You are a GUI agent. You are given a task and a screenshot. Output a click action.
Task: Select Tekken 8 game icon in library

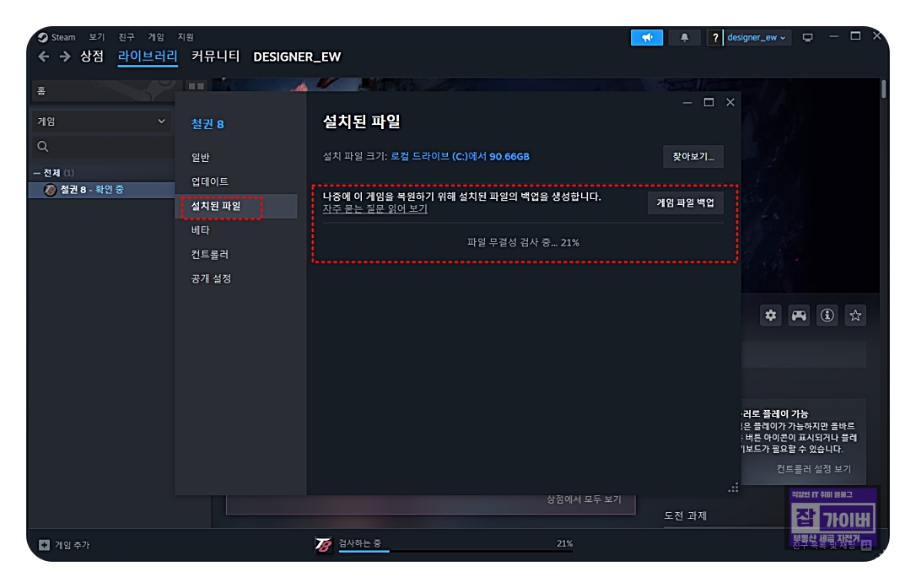tap(51, 190)
